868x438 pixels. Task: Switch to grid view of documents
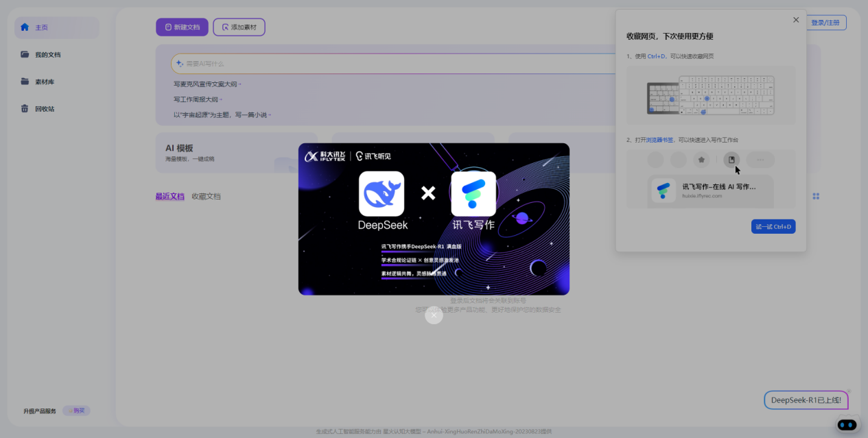pos(816,196)
